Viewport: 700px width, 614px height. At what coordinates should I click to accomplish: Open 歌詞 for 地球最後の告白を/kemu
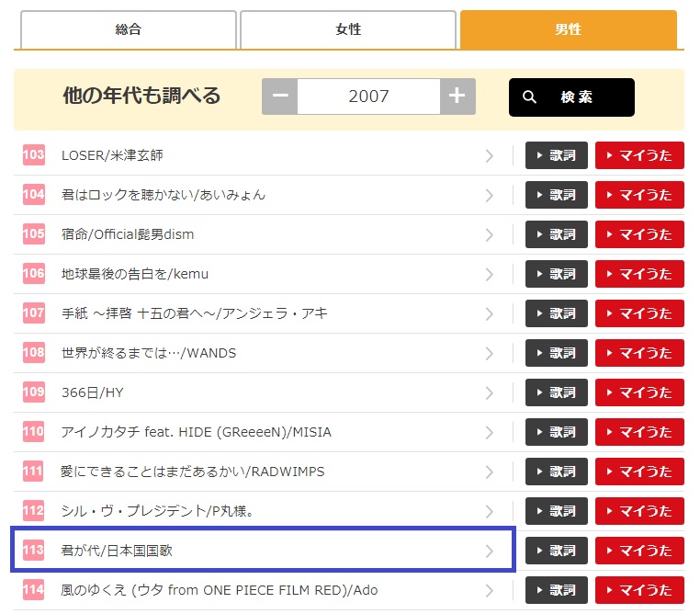click(x=556, y=274)
